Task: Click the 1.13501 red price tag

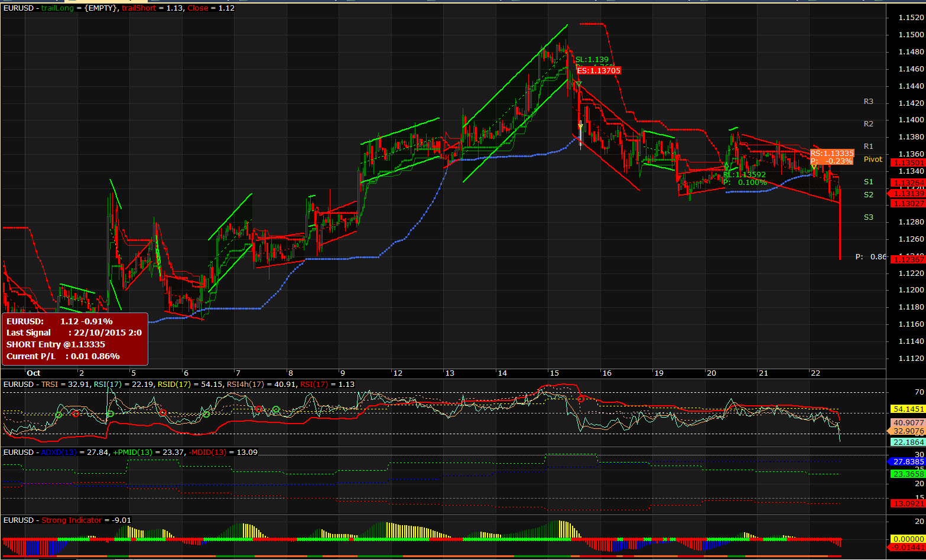Action: pos(908,163)
